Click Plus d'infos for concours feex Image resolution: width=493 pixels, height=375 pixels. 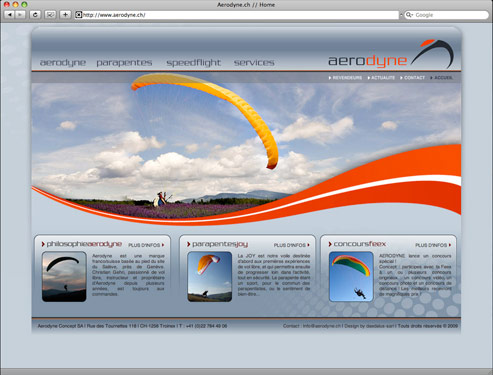[433, 245]
